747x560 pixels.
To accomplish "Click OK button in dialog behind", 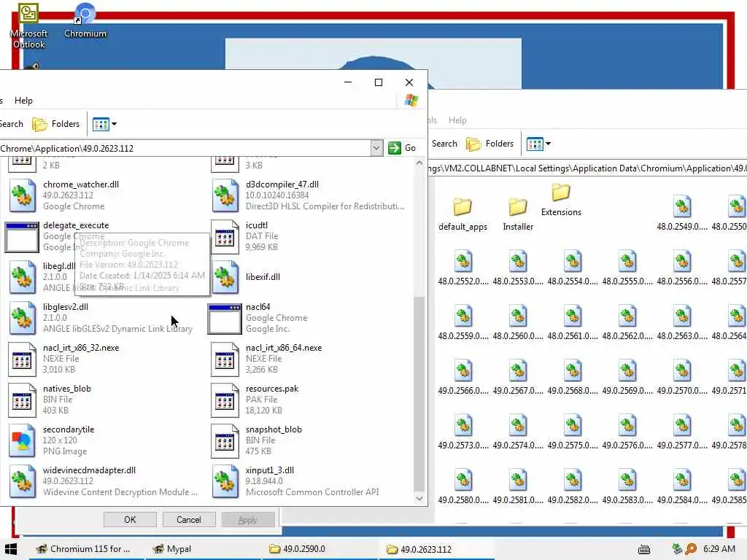I will click(130, 519).
